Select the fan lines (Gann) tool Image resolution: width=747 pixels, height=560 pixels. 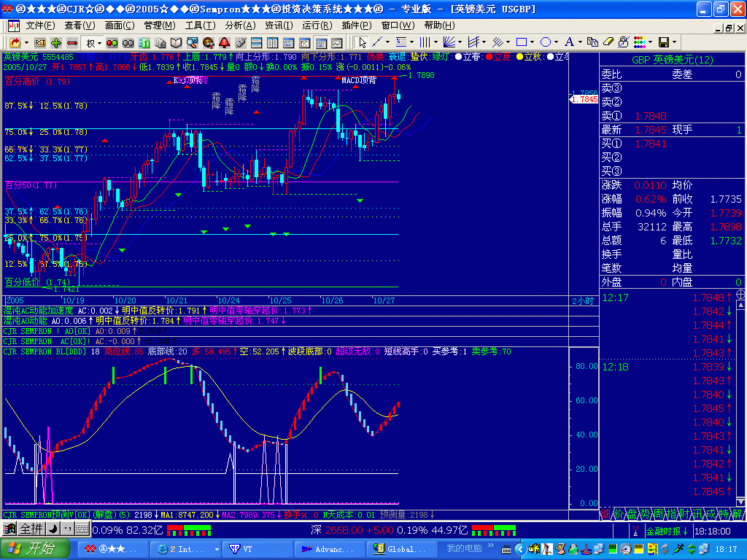(x=449, y=42)
